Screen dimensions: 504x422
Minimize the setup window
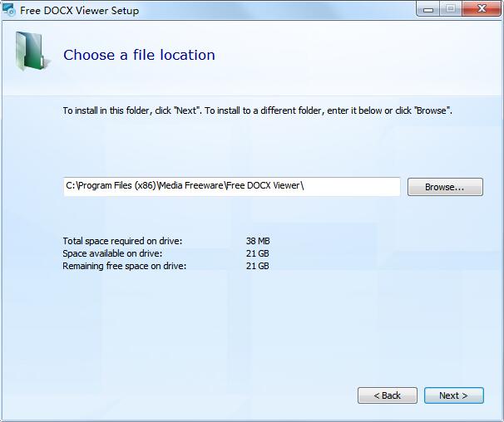click(427, 9)
